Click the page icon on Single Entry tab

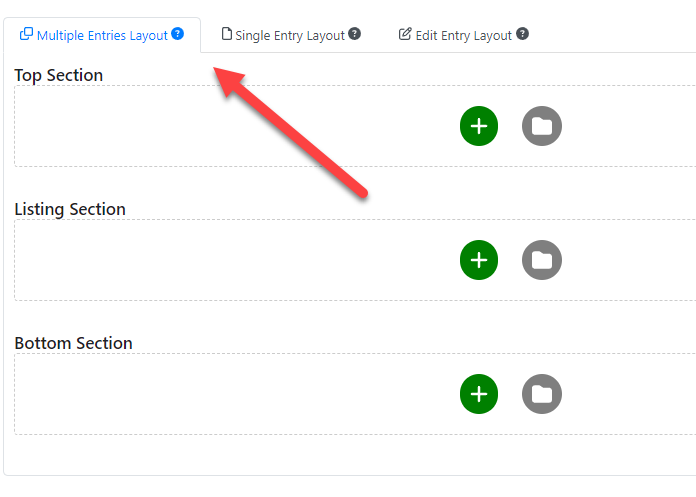(x=227, y=34)
